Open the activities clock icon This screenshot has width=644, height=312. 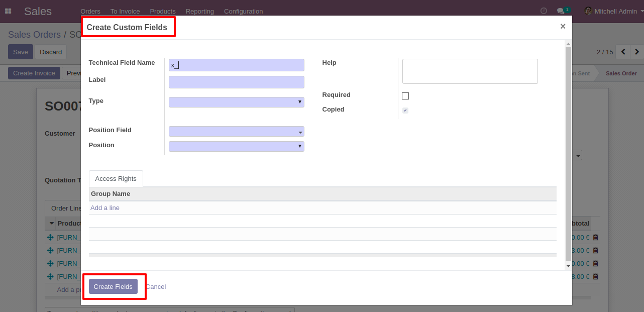click(x=544, y=11)
